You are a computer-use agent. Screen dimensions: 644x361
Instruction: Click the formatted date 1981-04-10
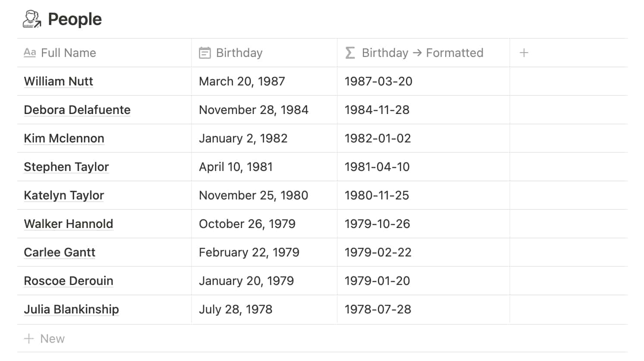(377, 167)
